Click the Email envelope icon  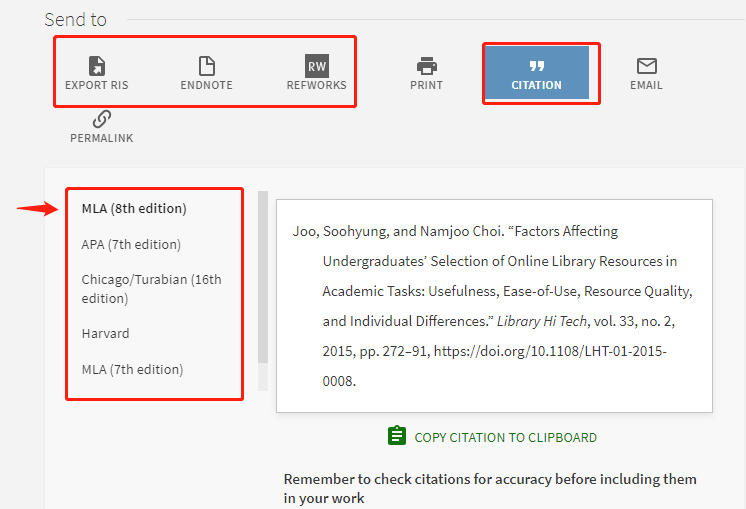coord(646,66)
